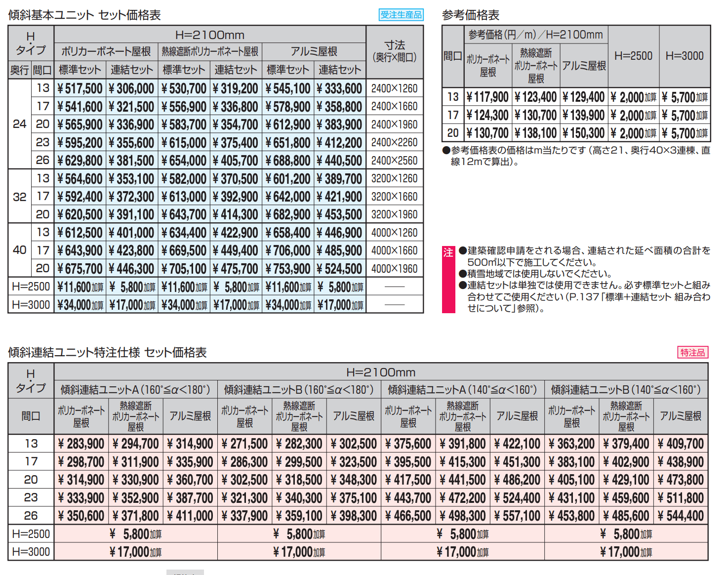This screenshot has height=575, width=728.
Task: Select the ¥517,500 price cell
Action: (79, 88)
